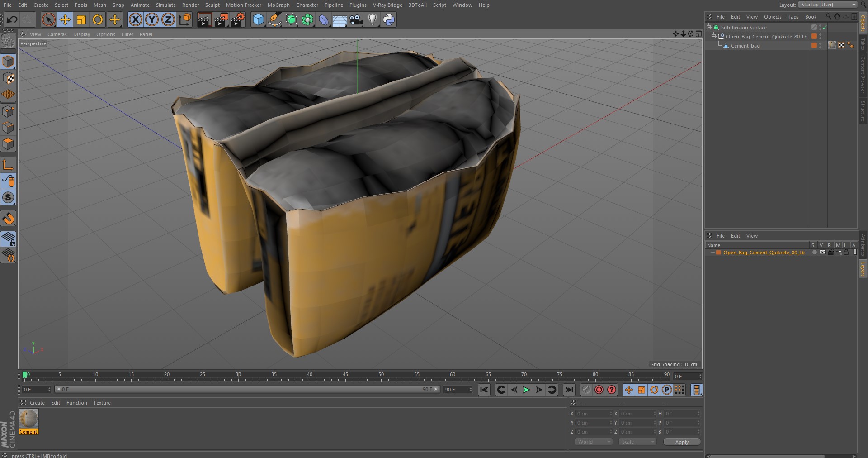Switch to Edges mode
Screen dimensions: 868x458
8,128
